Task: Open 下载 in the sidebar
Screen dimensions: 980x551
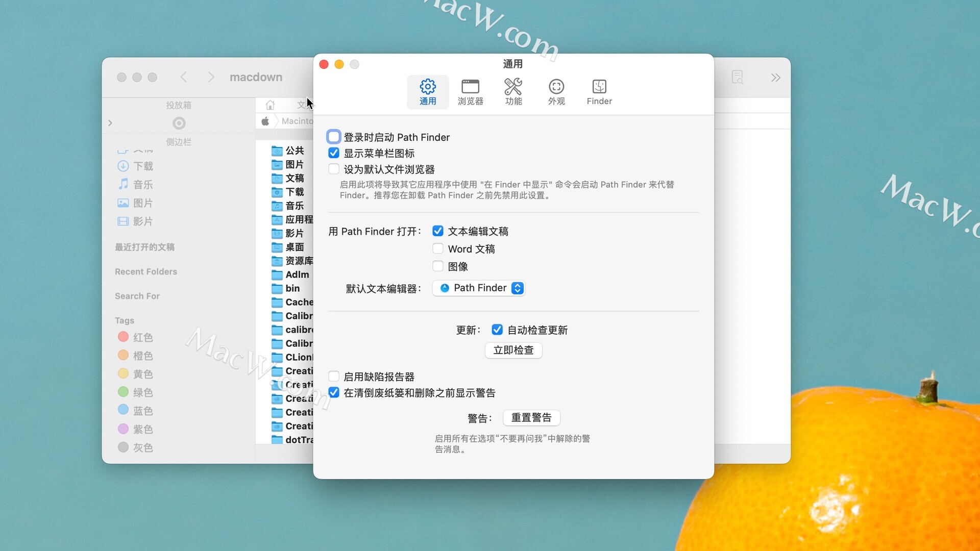Action: click(x=135, y=166)
